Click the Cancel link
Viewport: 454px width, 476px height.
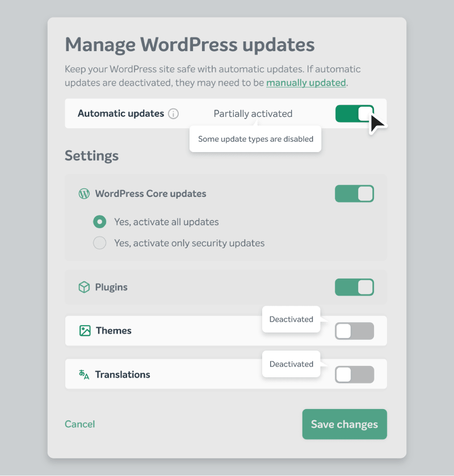click(x=80, y=424)
